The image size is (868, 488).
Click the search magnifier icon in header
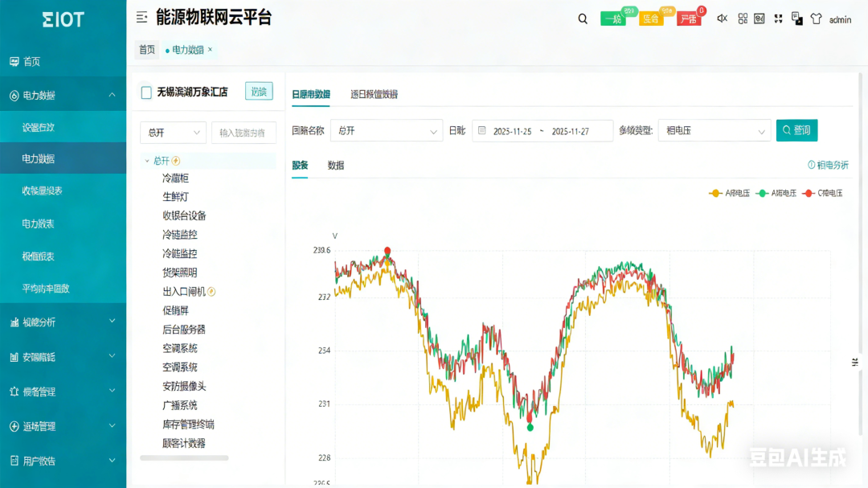tap(583, 19)
